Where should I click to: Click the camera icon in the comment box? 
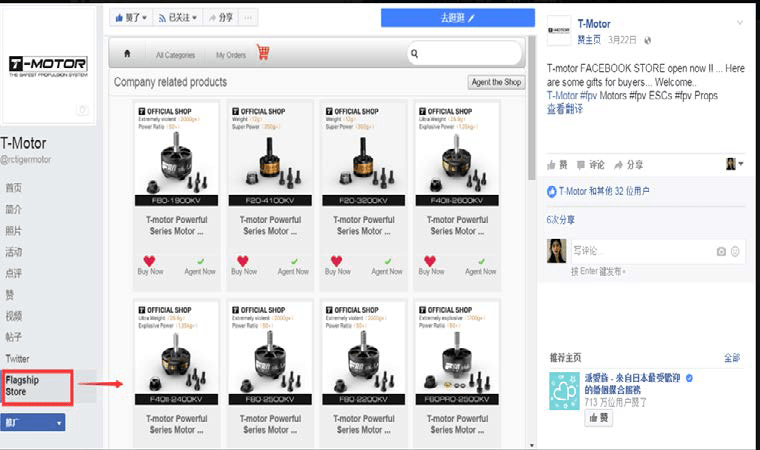coord(721,251)
